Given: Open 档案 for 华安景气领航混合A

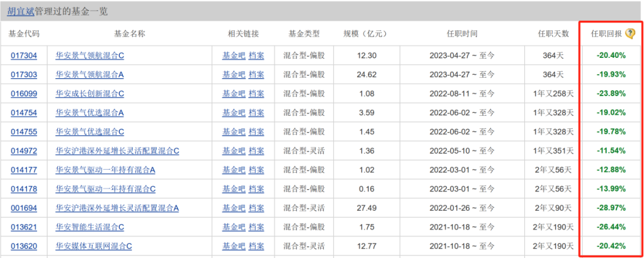Looking at the screenshot, I should pyautogui.click(x=256, y=75).
